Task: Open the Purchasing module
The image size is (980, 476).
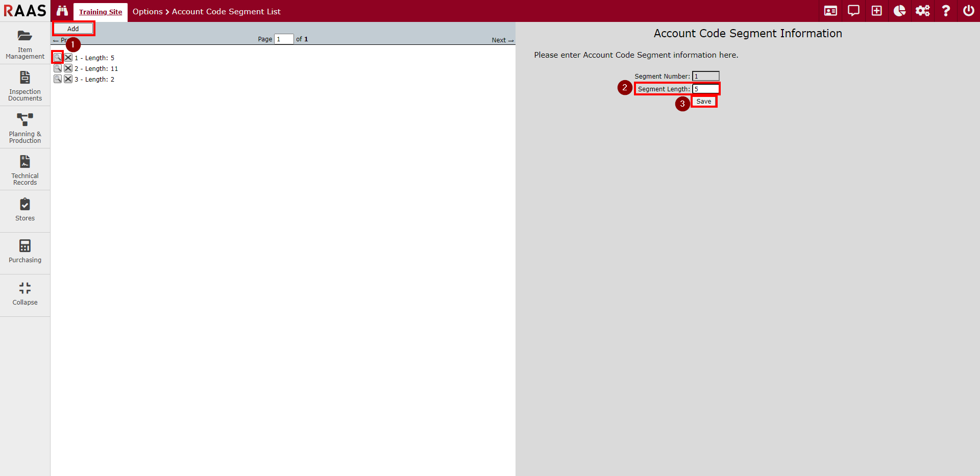Action: (x=24, y=252)
